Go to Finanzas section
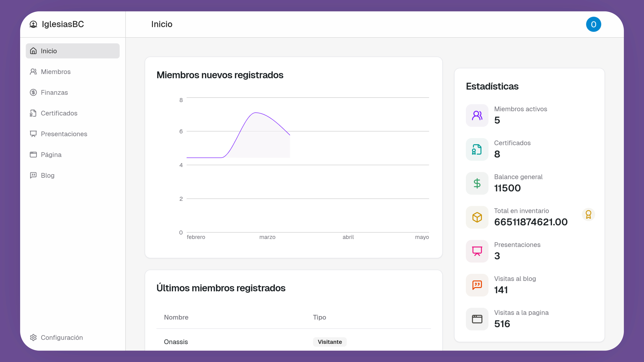Viewport: 644px width, 362px height. (x=54, y=93)
